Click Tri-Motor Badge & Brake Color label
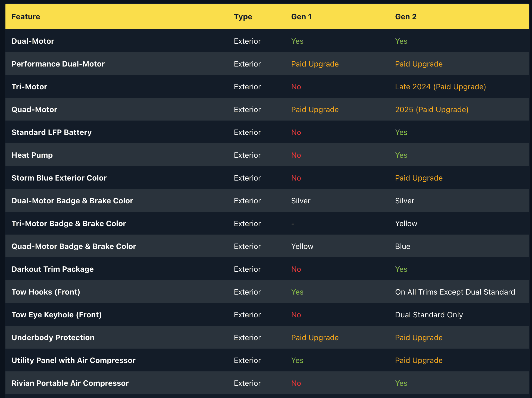 (69, 223)
